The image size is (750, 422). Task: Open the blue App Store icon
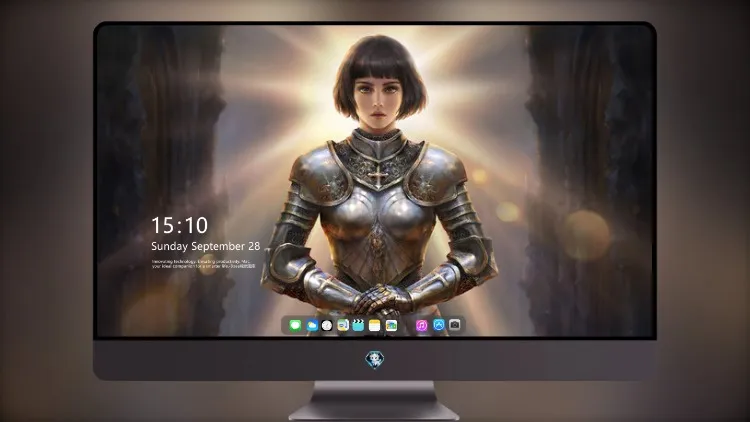coord(439,325)
